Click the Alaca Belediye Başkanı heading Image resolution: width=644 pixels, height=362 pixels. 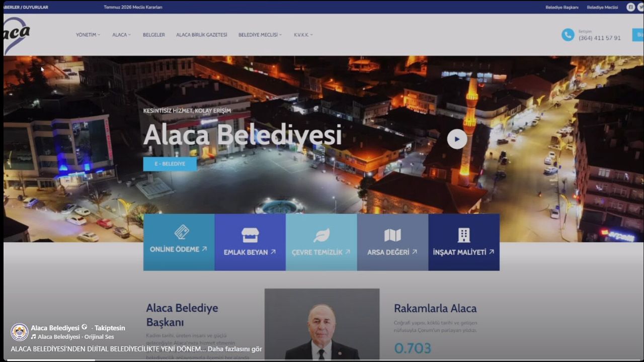pos(182,315)
